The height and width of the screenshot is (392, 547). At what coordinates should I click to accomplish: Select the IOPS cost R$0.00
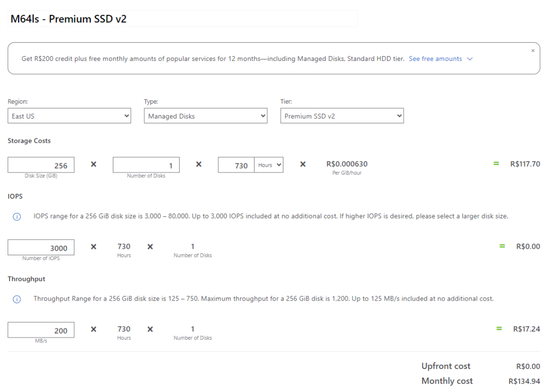(x=528, y=246)
